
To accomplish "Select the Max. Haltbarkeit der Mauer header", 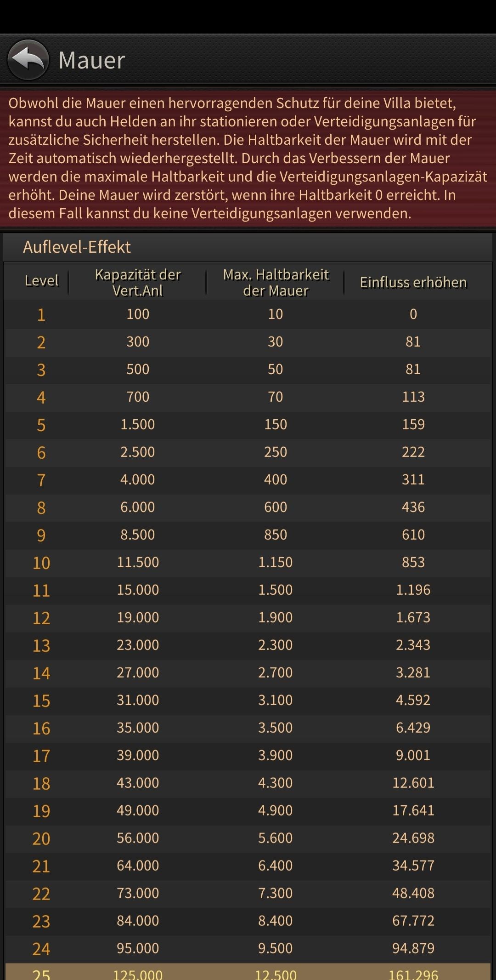I will 276,282.
